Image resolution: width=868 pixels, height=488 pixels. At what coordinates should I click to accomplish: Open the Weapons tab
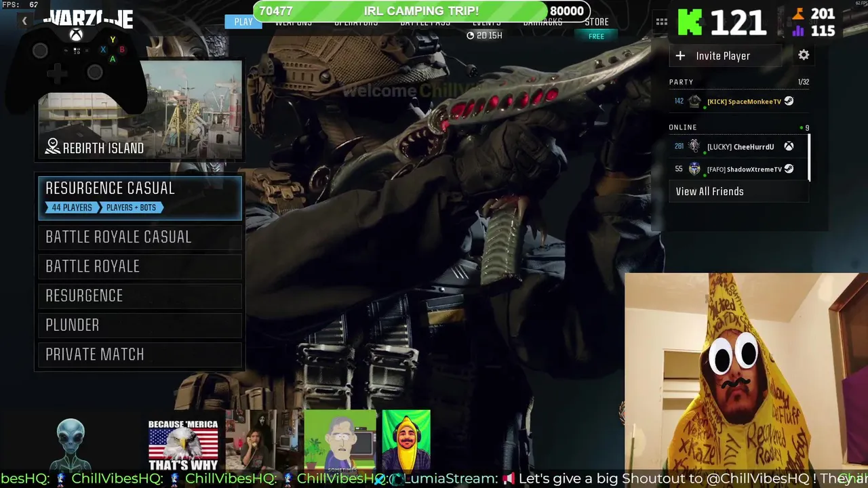tap(293, 24)
